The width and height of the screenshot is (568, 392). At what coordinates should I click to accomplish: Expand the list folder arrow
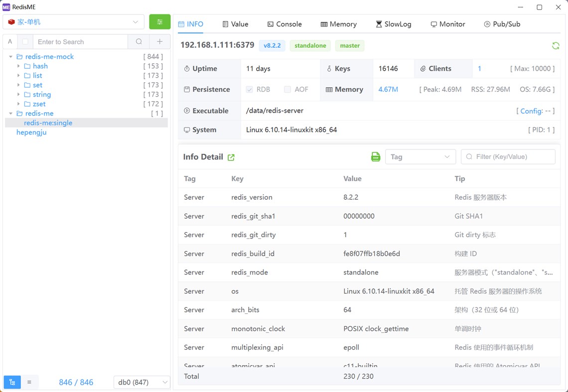18,75
